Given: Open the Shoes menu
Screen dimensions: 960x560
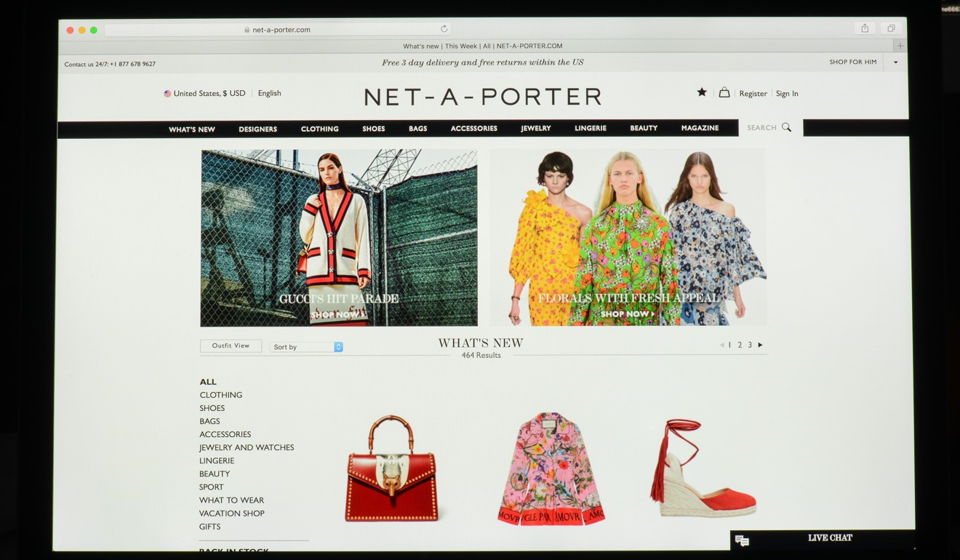Looking at the screenshot, I should click(x=374, y=129).
